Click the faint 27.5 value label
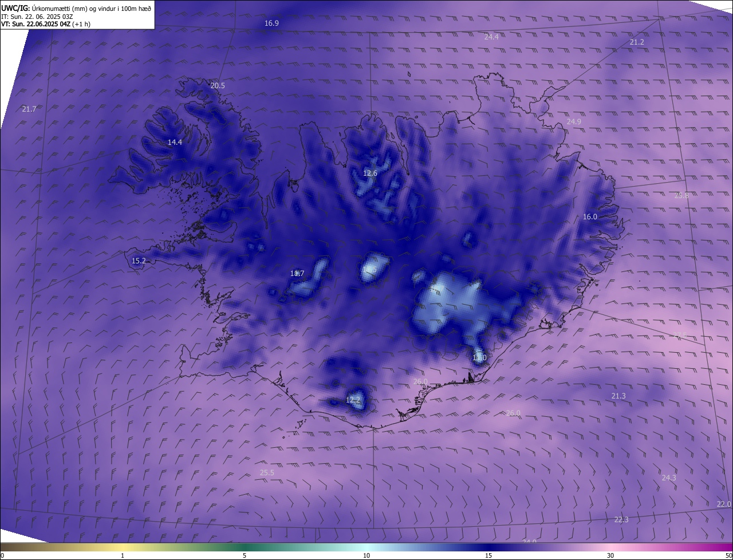The width and height of the screenshot is (733, 560). coord(680,335)
